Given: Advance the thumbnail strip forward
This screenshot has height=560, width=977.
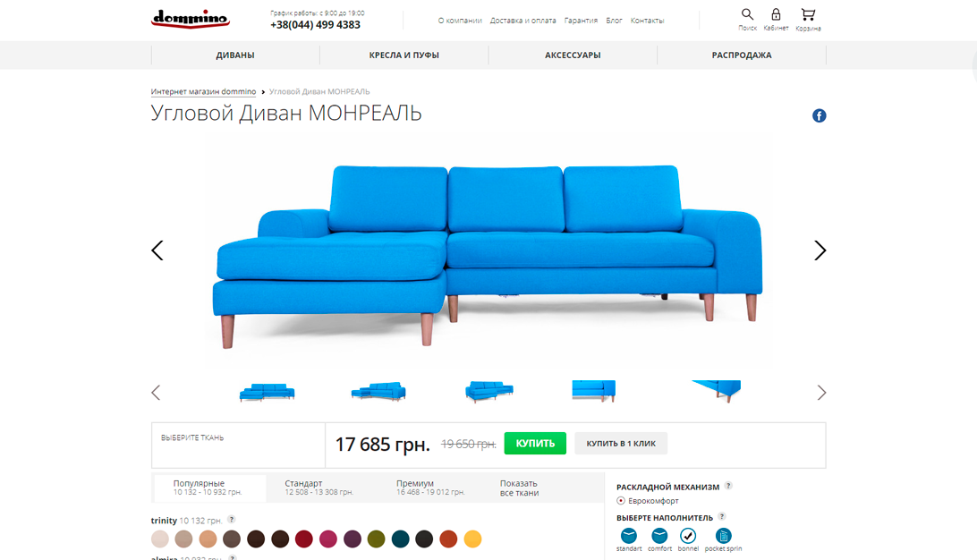Looking at the screenshot, I should (821, 393).
